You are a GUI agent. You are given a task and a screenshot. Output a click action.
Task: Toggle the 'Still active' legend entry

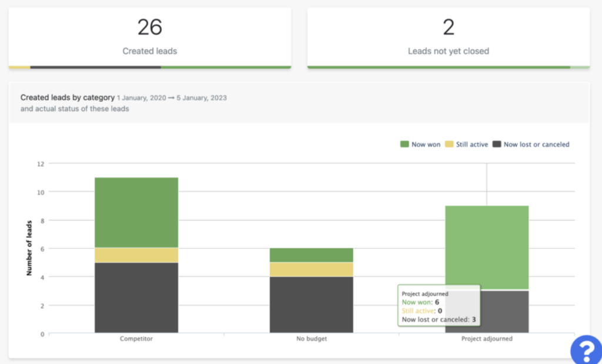[466, 145]
